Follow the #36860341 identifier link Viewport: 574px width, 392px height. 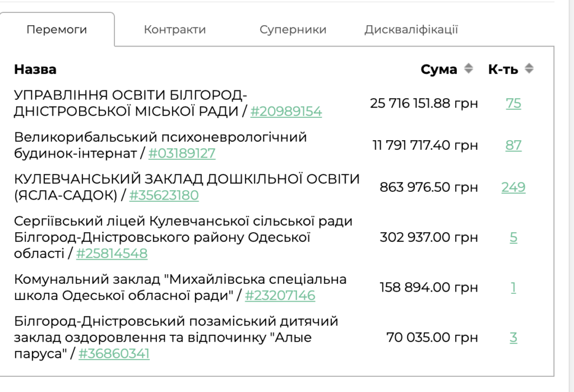pyautogui.click(x=114, y=354)
